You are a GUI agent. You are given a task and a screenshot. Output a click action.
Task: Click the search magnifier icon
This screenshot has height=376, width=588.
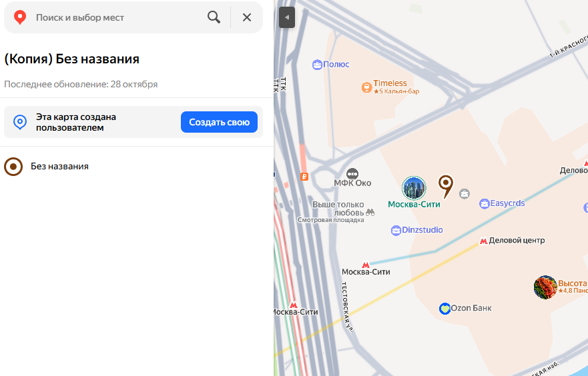pyautogui.click(x=214, y=17)
